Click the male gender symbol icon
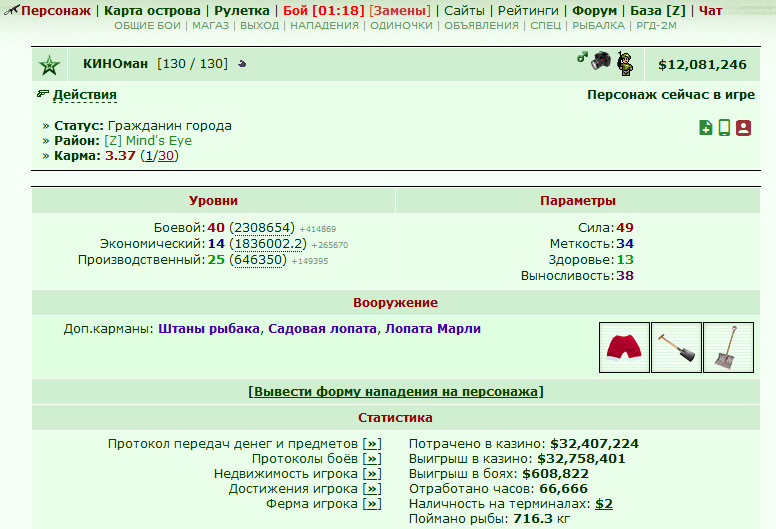Image resolution: width=776 pixels, height=529 pixels. (x=582, y=57)
